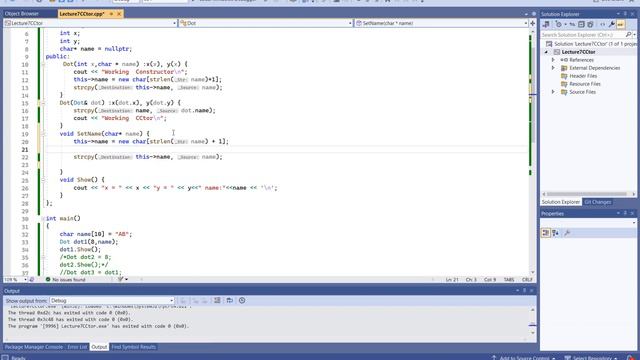Click the Alphabetical sort icon in Properties
Viewport: 640px width, 360px height.
click(x=556, y=233)
